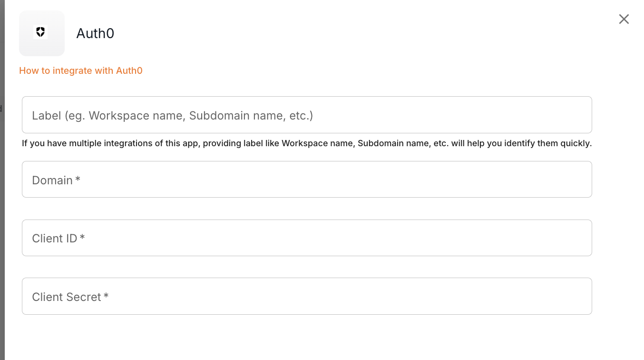
Task: Close the Auth0 integration dialog
Action: 624,19
